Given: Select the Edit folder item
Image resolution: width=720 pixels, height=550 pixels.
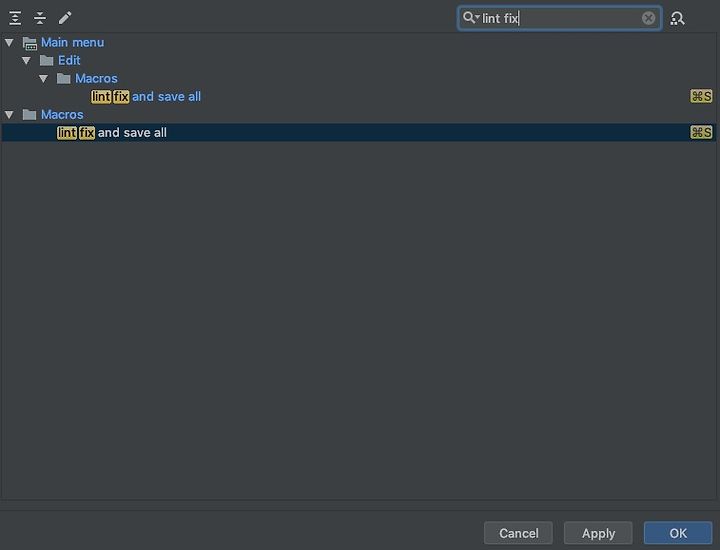Looking at the screenshot, I should 69,60.
